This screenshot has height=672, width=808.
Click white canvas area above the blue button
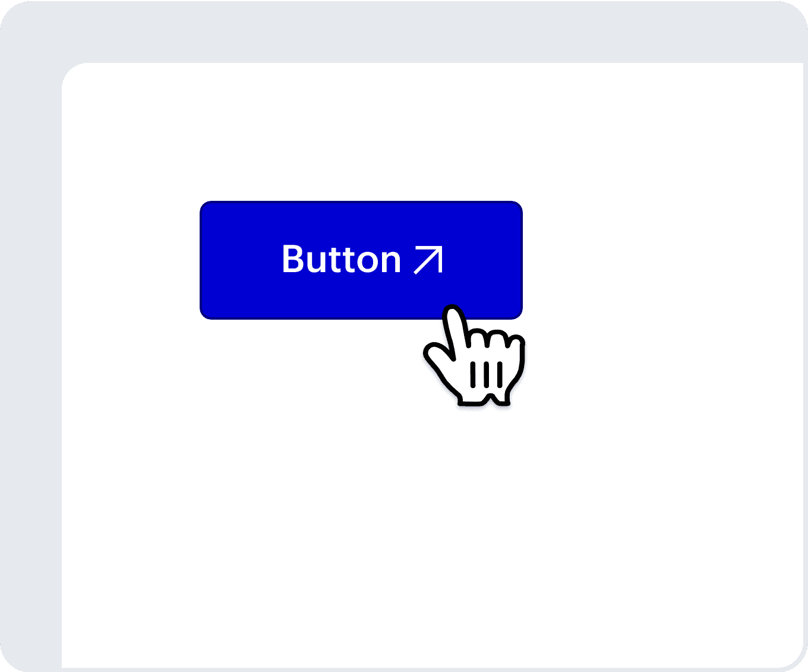[361, 132]
